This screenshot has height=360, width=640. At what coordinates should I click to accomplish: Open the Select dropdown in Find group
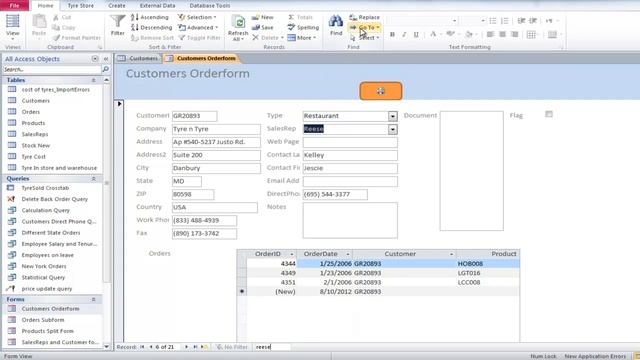(365, 38)
